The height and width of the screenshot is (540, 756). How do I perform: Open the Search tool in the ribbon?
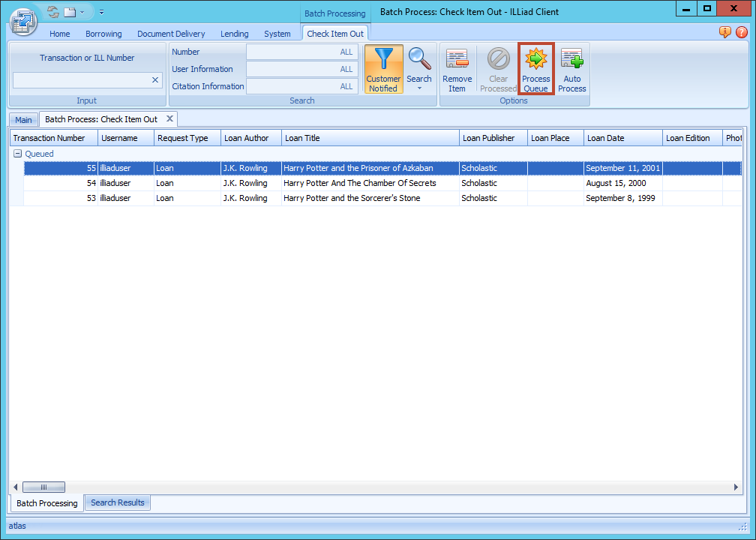pos(419,60)
